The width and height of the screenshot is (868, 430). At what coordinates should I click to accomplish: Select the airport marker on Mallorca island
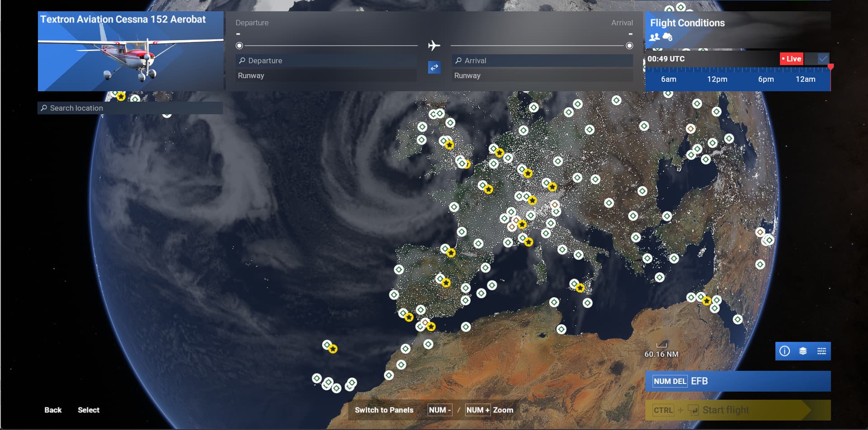click(492, 285)
